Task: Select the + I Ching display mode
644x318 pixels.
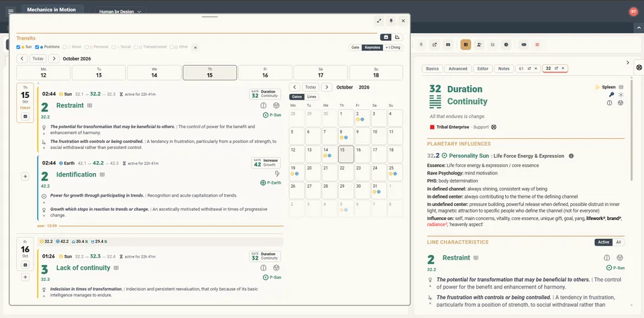Action: click(392, 48)
